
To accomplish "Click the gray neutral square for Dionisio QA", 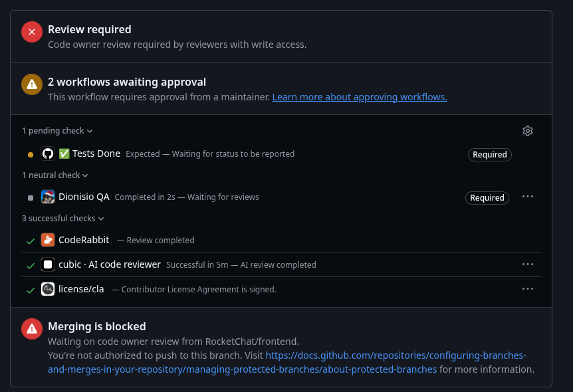I will pyautogui.click(x=31, y=197).
